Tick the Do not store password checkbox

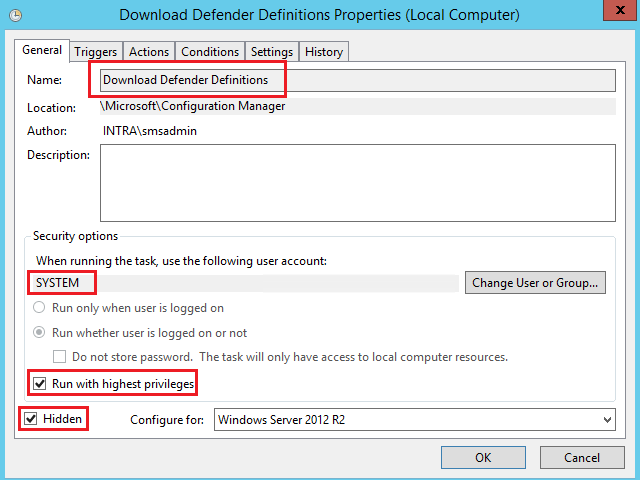click(60, 357)
